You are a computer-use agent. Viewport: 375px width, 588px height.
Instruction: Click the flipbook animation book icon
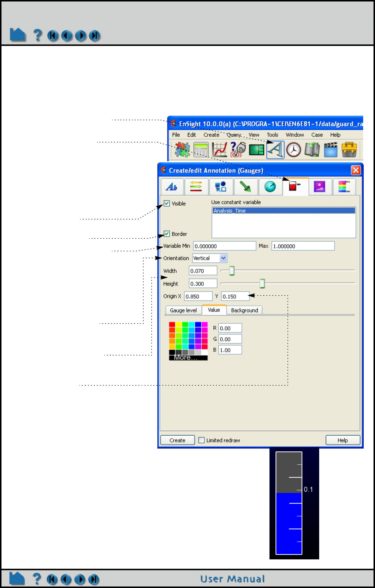coord(312,150)
